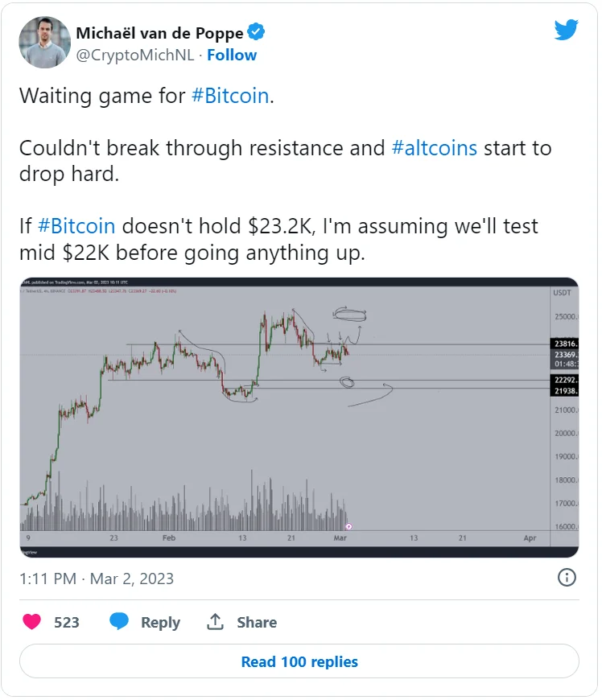
Task: Open the second #Bitcoin hashtag
Action: 76,226
